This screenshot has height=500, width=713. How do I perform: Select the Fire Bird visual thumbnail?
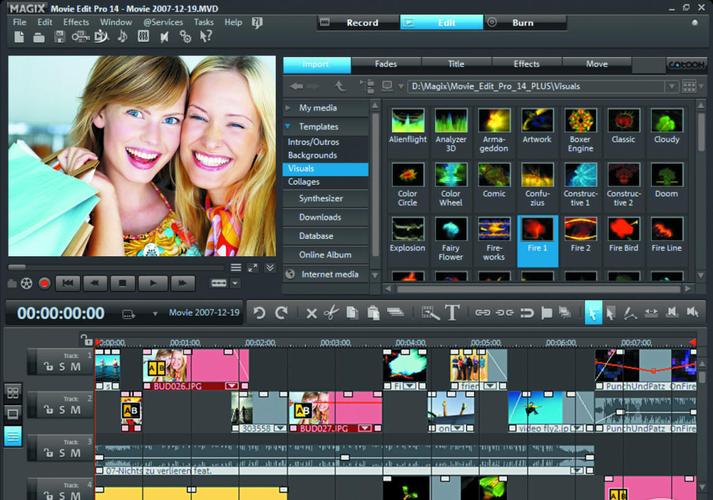tap(623, 230)
